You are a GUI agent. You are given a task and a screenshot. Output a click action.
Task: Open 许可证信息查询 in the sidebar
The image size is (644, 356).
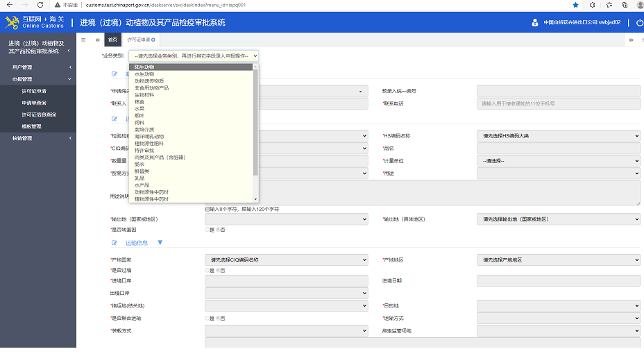39,115
